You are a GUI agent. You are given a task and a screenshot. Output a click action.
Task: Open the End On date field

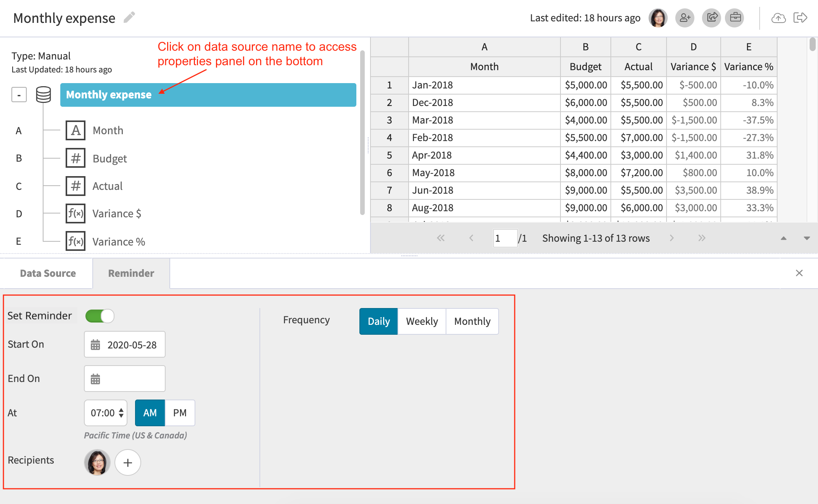(125, 379)
